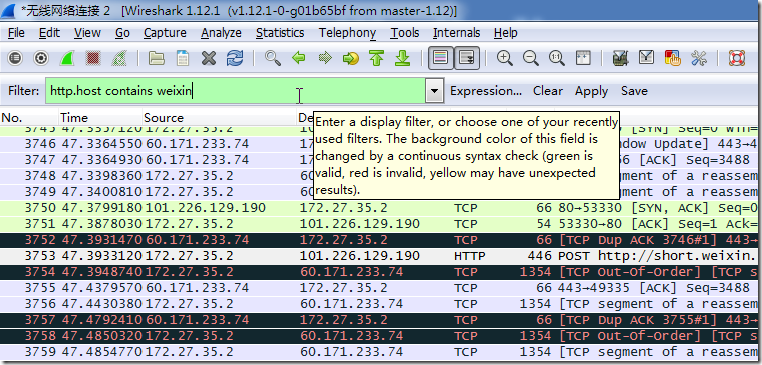Show the capture options

click(x=41, y=59)
